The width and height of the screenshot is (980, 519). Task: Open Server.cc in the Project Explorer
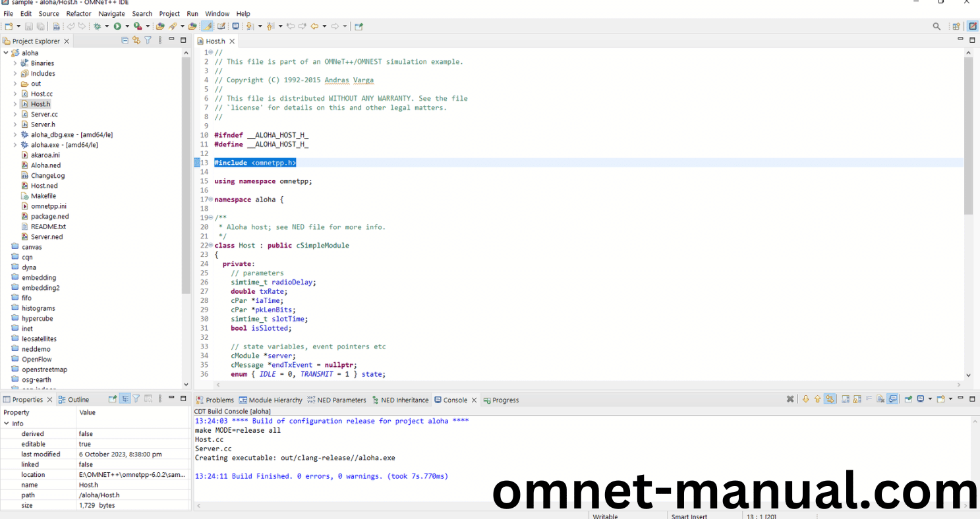43,115
